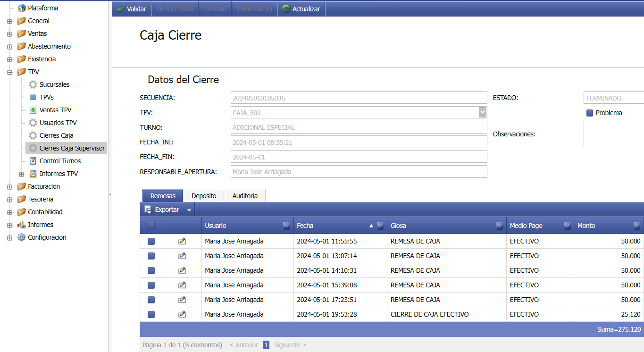
Task: Open the Exportar dropdown arrow
Action: click(x=189, y=210)
